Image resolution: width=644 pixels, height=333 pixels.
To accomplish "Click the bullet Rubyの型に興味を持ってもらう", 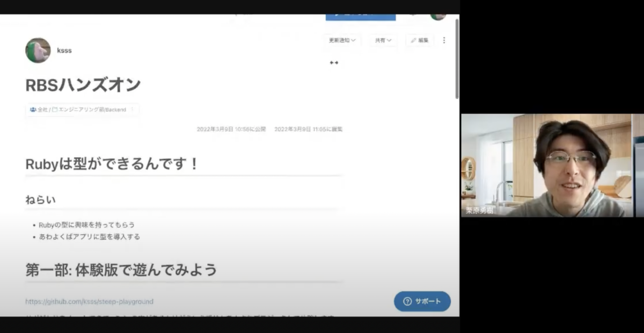I will (86, 225).
